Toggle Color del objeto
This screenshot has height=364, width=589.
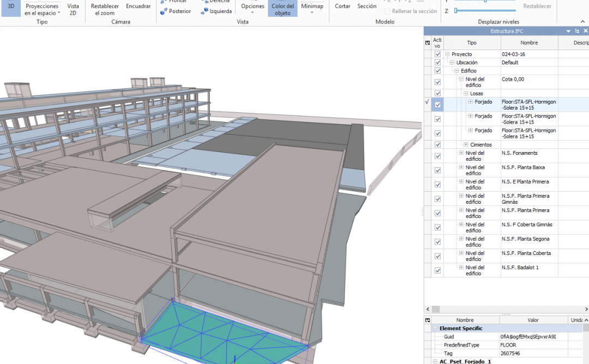[x=283, y=8]
